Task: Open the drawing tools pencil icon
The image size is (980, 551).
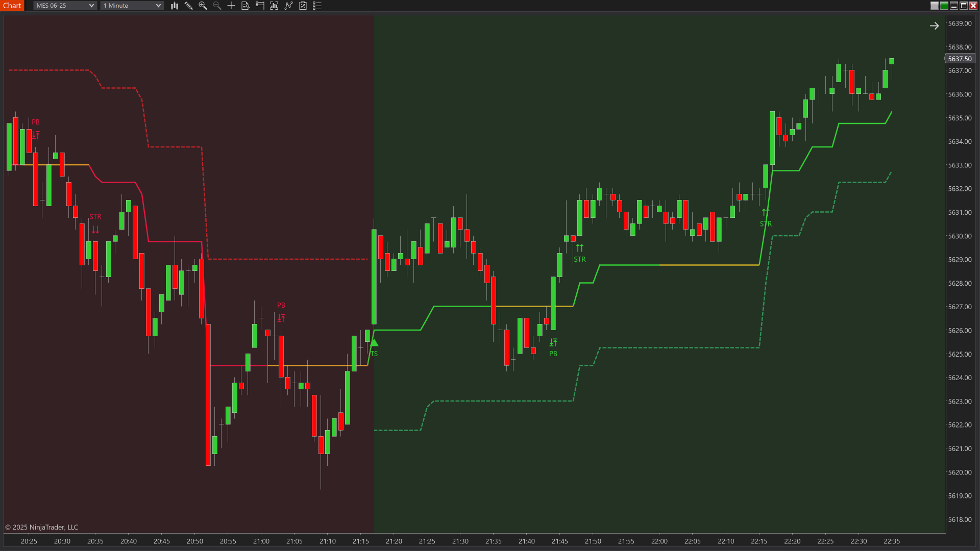Action: [189, 6]
